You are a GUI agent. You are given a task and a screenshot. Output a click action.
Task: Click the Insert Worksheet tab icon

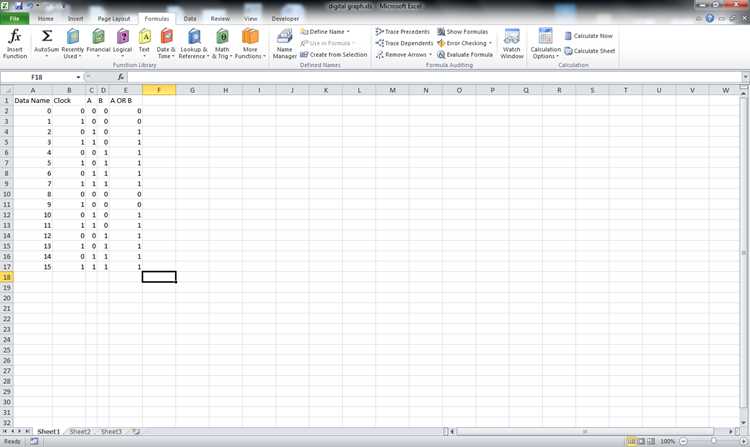point(136,431)
